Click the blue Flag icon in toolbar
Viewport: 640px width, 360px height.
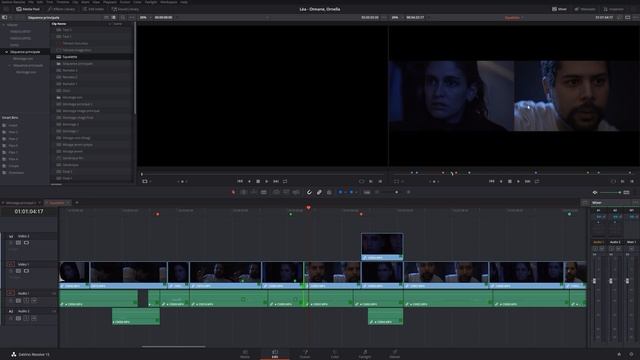point(340,192)
